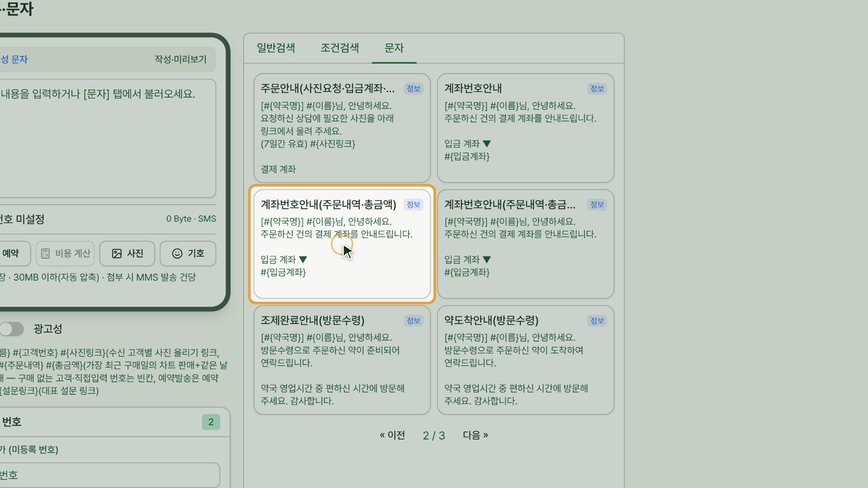Go to next page with 다음 »
The image size is (868, 488).
[475, 435]
